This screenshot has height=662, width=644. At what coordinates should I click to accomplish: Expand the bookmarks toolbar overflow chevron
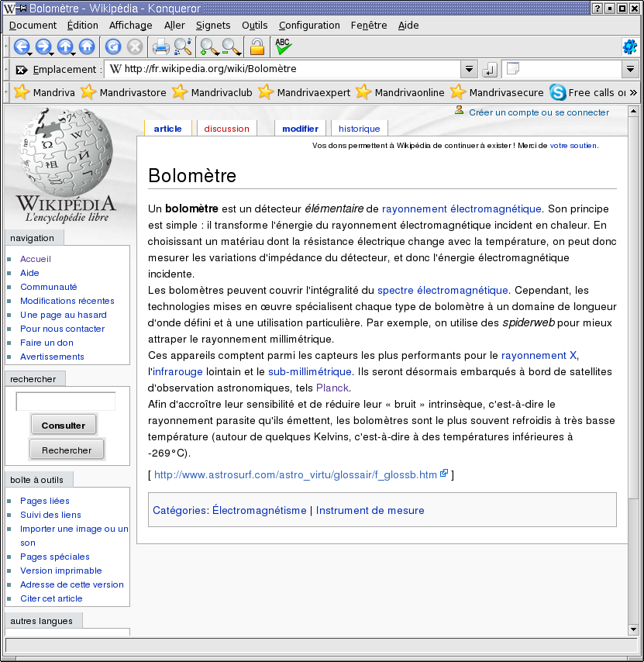pyautogui.click(x=633, y=92)
